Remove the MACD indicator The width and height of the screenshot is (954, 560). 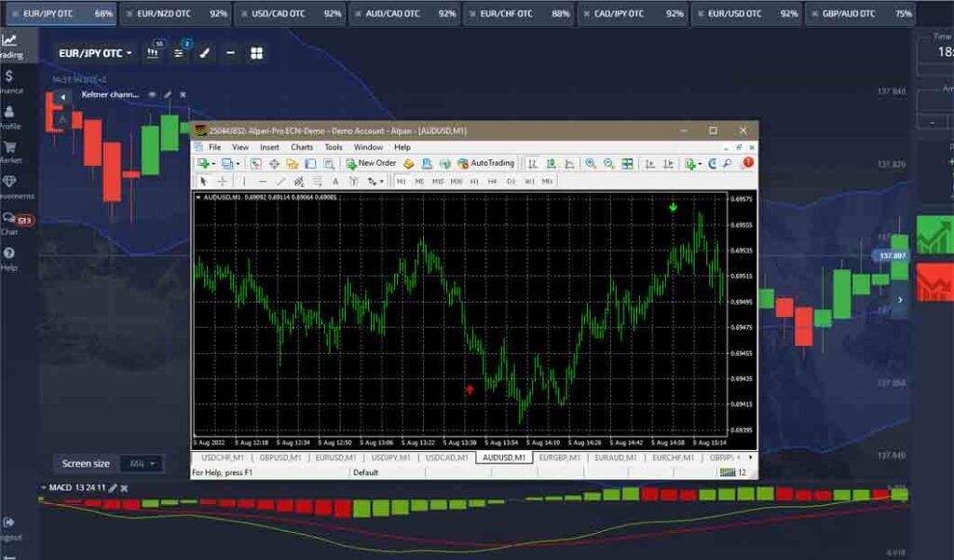pyautogui.click(x=124, y=487)
